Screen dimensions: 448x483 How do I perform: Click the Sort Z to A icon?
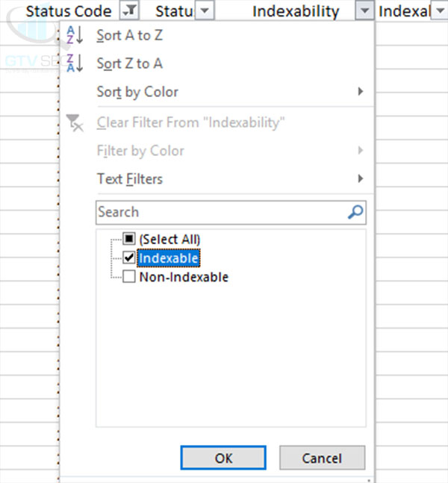[x=75, y=64]
